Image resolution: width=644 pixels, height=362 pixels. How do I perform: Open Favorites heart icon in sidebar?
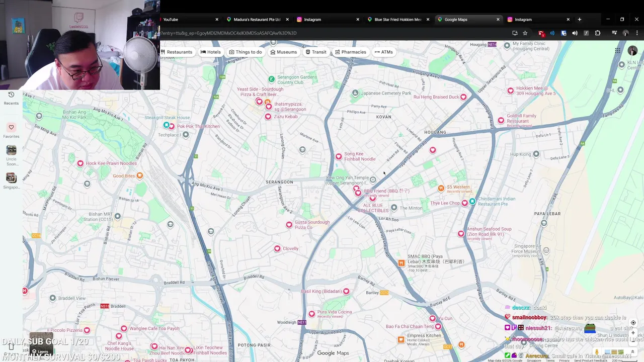coord(11,127)
